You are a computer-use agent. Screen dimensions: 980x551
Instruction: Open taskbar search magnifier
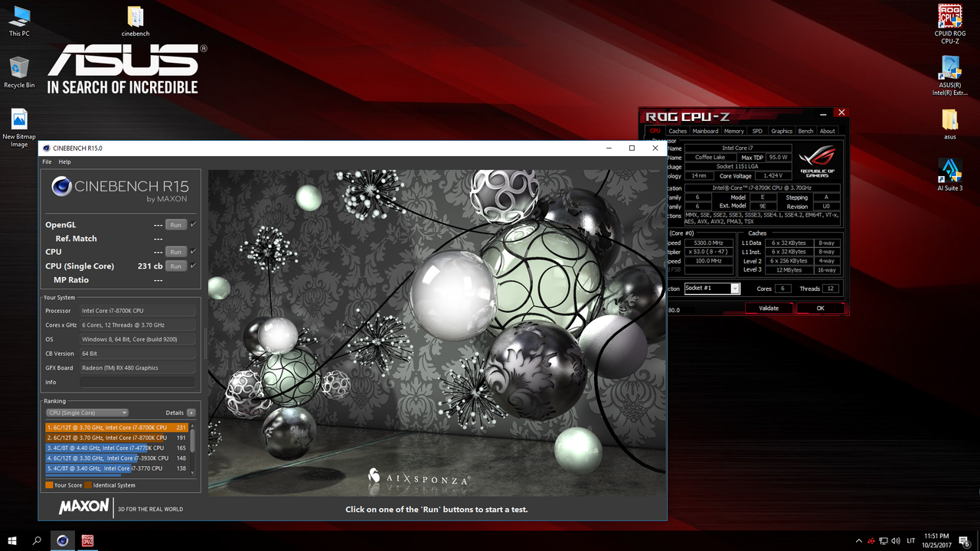(x=37, y=540)
